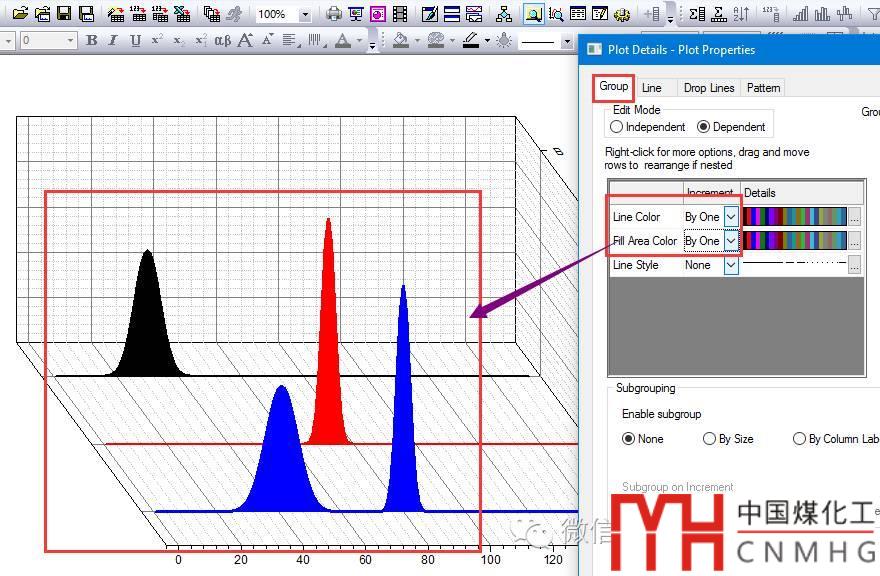Click the Print icon in toolbar

click(x=334, y=14)
